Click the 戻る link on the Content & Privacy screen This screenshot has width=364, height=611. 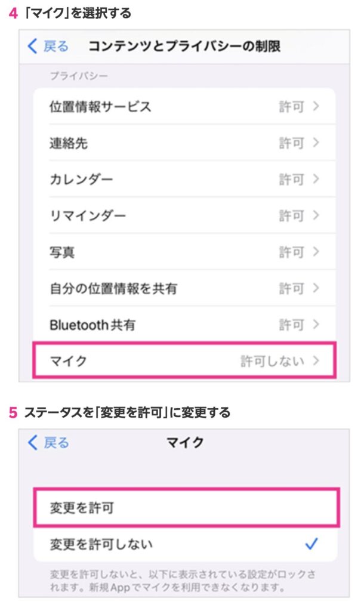(56, 46)
